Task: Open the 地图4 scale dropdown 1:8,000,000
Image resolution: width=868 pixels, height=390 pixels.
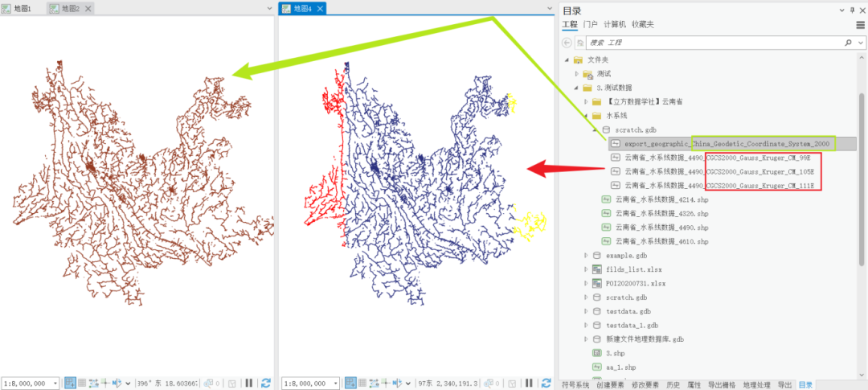Action: tap(311, 383)
